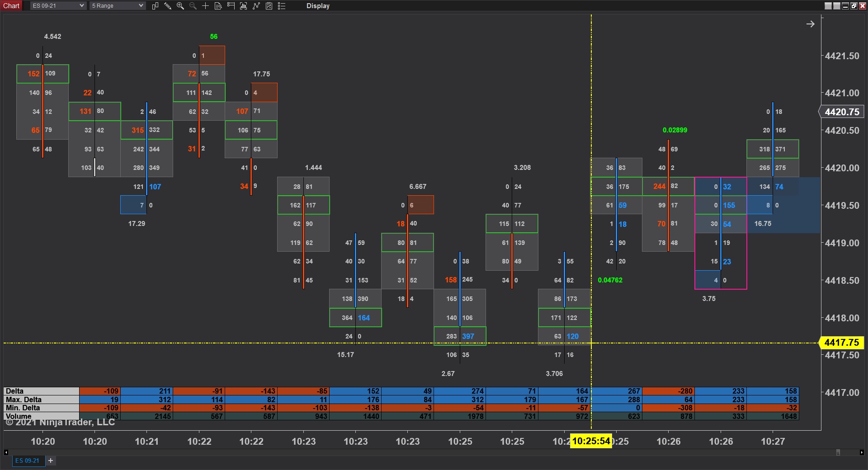Open the indicators line-graph icon
The image size is (868, 470).
coord(256,6)
